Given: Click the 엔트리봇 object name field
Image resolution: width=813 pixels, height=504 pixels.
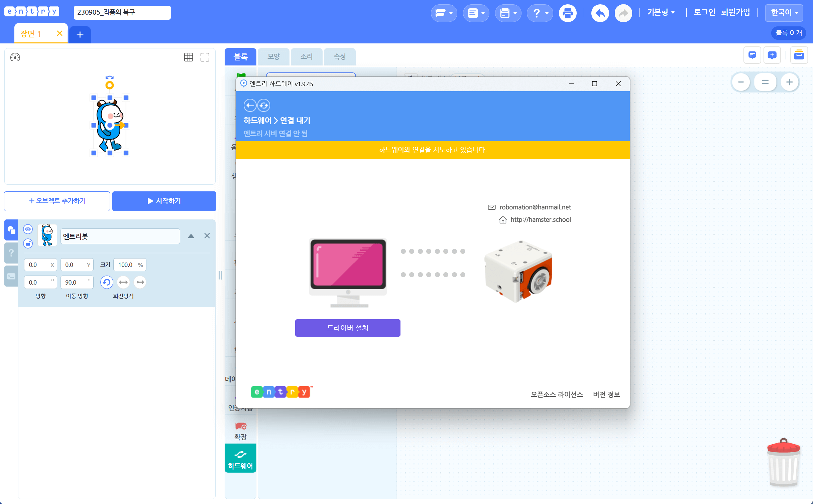Looking at the screenshot, I should [120, 236].
